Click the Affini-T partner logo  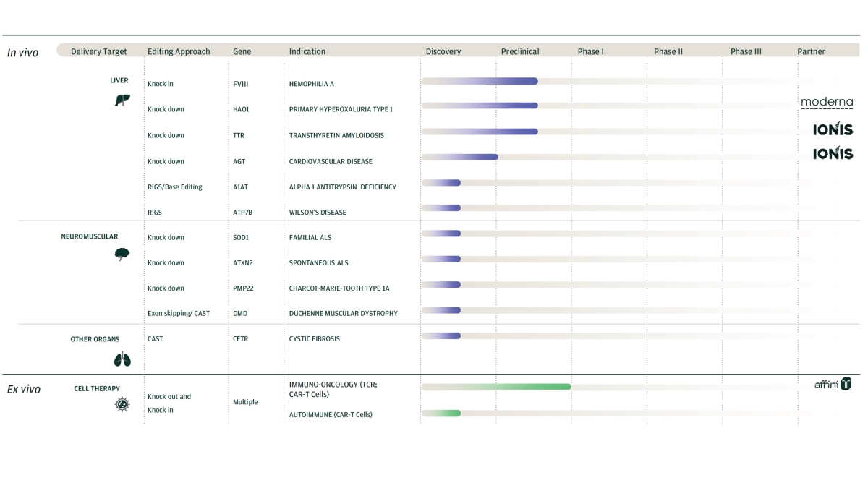[x=833, y=384]
